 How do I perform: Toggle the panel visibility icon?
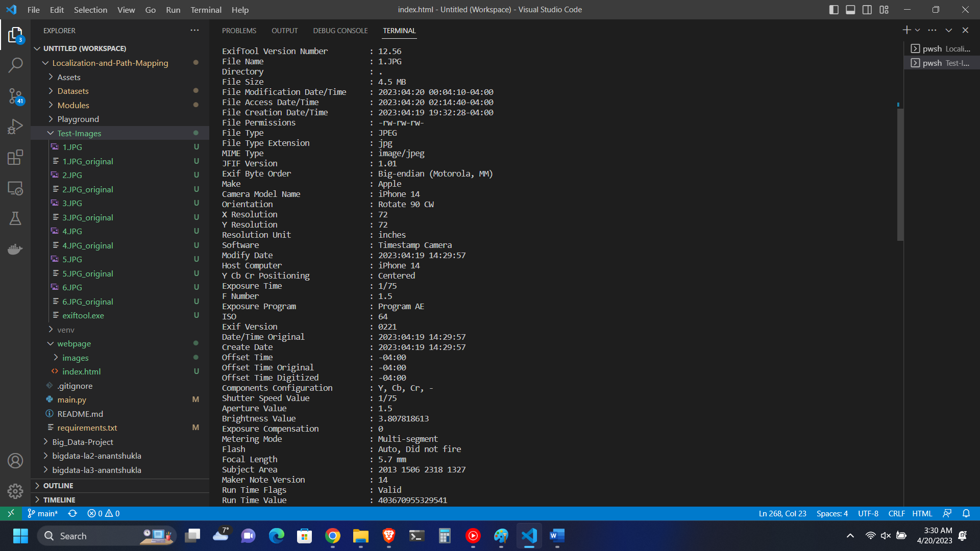[x=850, y=9]
